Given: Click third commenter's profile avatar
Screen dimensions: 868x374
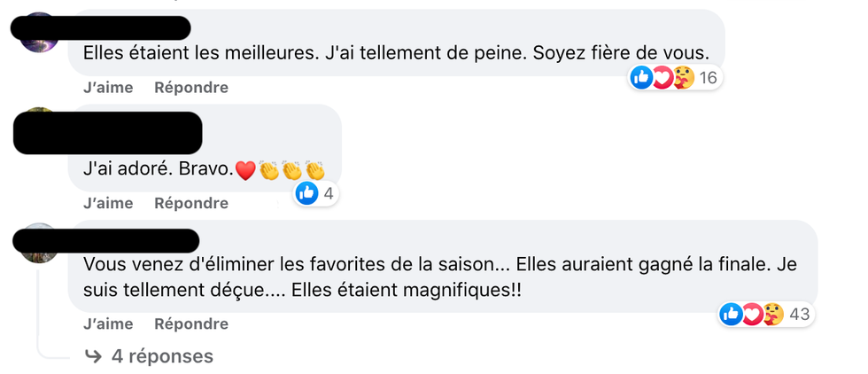Looking at the screenshot, I should pos(39,242).
